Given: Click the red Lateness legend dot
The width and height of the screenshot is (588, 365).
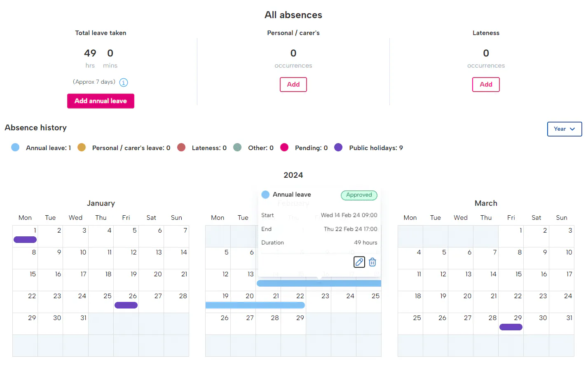Looking at the screenshot, I should click(181, 148).
